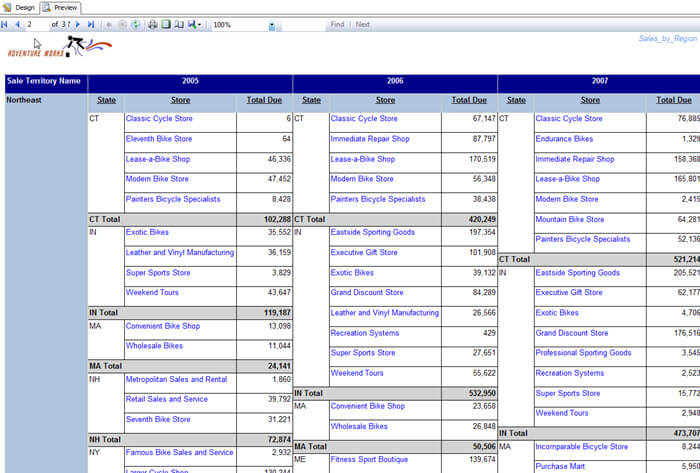700x473 pixels.
Task: Switch to the Design tab
Action: 20,8
